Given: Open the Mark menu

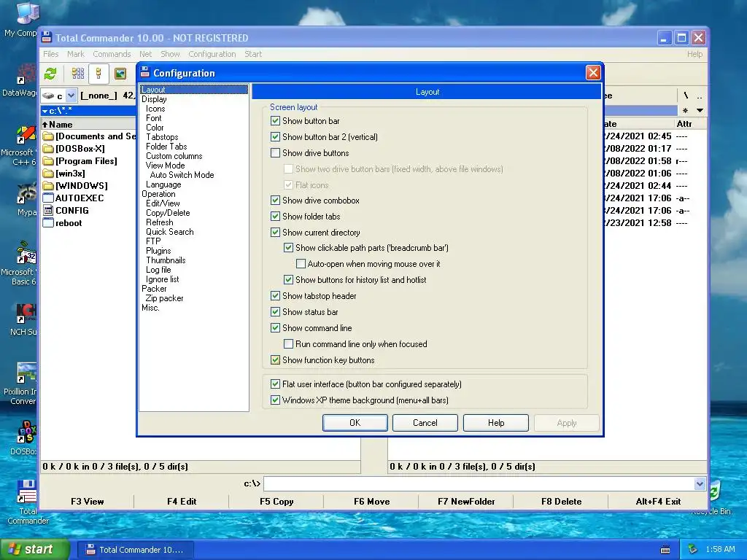Looking at the screenshot, I should (75, 54).
